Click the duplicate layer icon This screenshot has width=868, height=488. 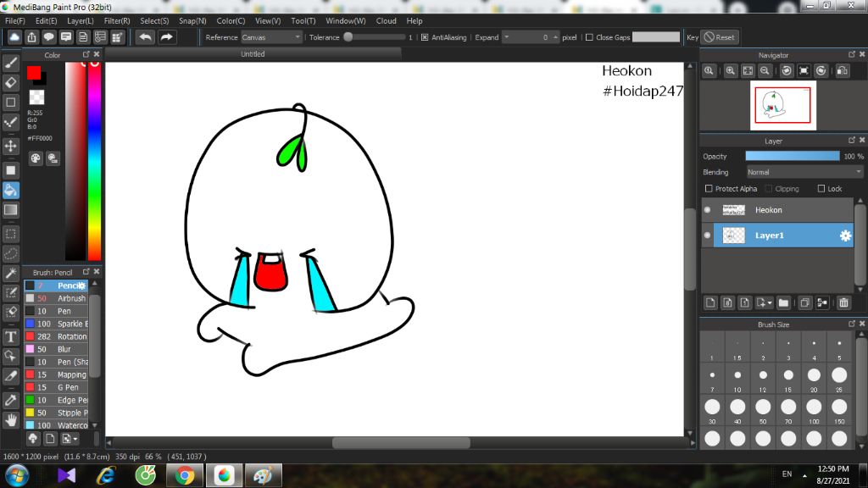click(x=805, y=302)
